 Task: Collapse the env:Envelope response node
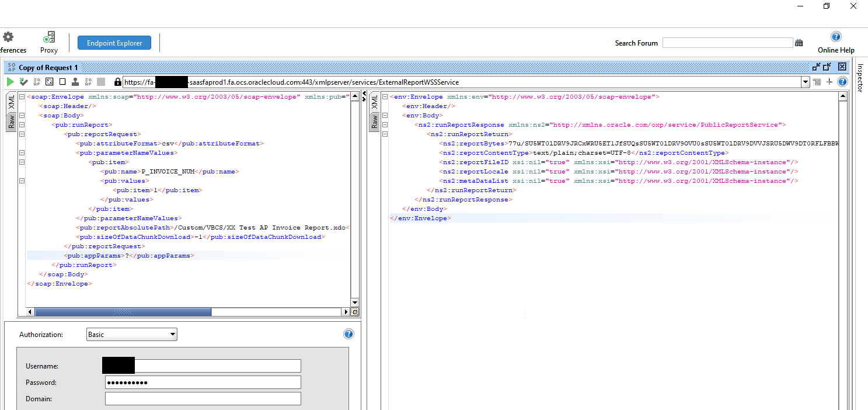[x=385, y=97]
